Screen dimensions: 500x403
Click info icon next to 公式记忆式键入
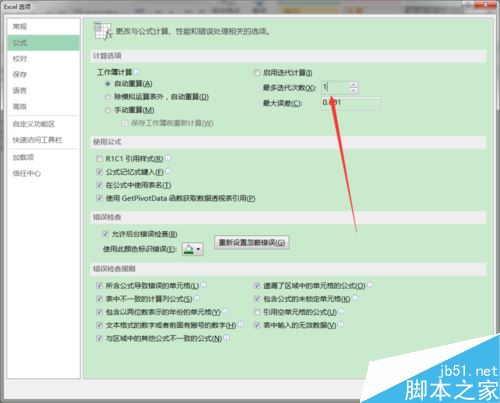tap(168, 171)
